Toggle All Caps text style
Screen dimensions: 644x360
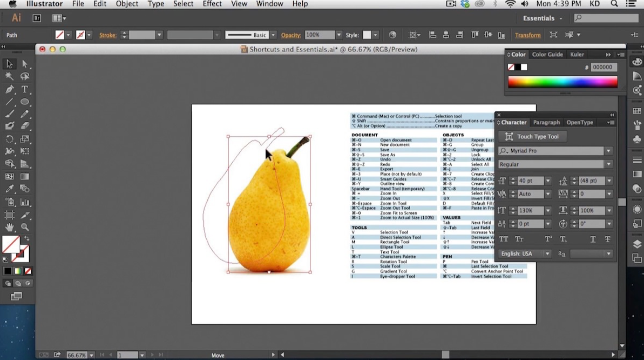pyautogui.click(x=504, y=239)
